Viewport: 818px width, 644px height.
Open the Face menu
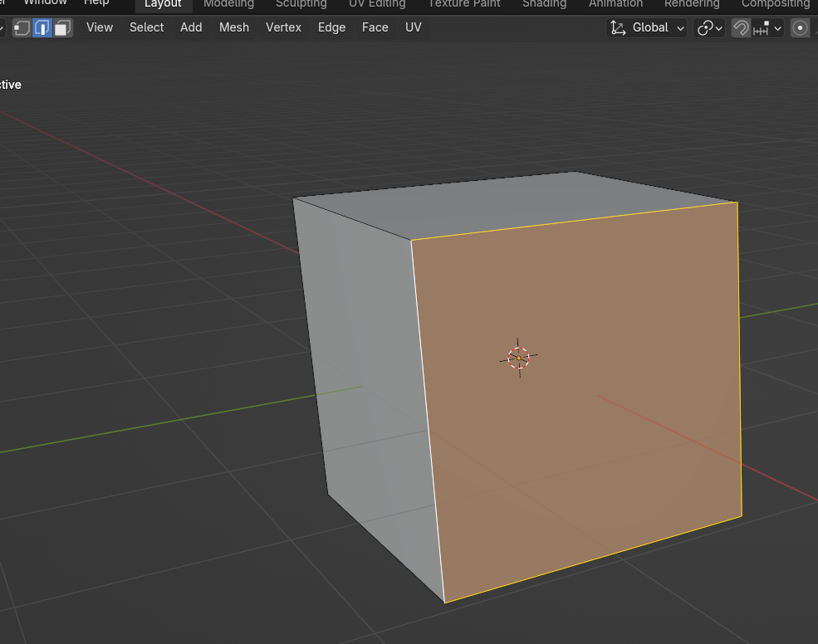(375, 27)
